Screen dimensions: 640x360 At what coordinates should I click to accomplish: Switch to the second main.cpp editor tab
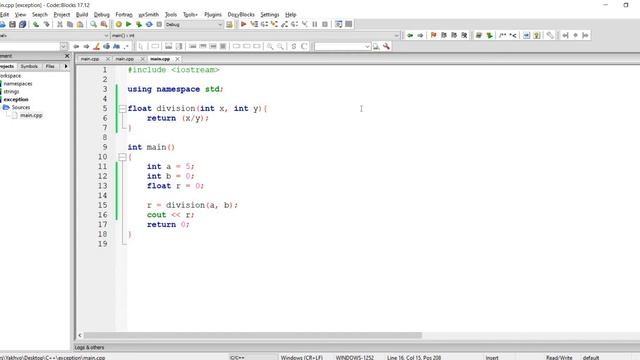[x=124, y=59]
